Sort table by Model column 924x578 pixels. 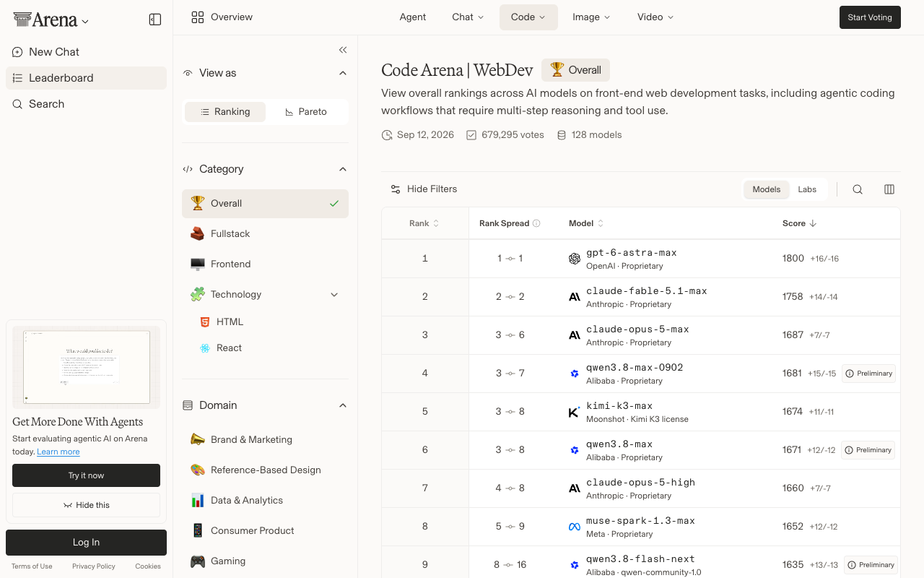tap(586, 223)
